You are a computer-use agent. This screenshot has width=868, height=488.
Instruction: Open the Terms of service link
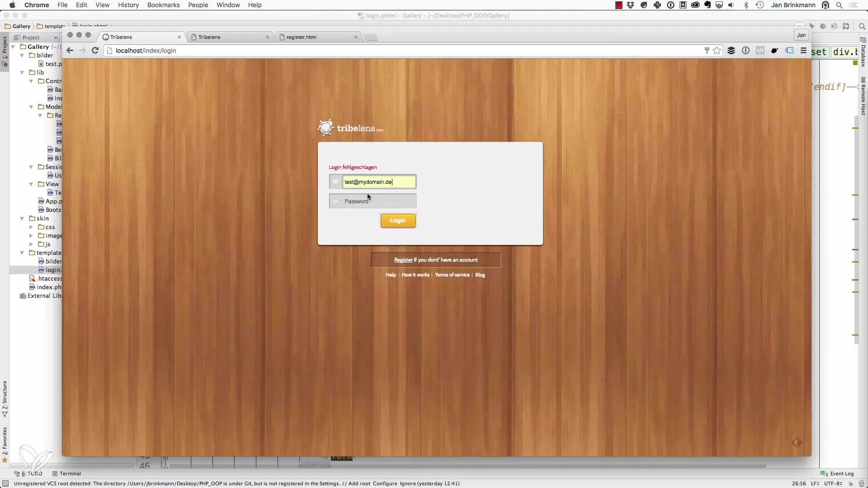(452, 275)
